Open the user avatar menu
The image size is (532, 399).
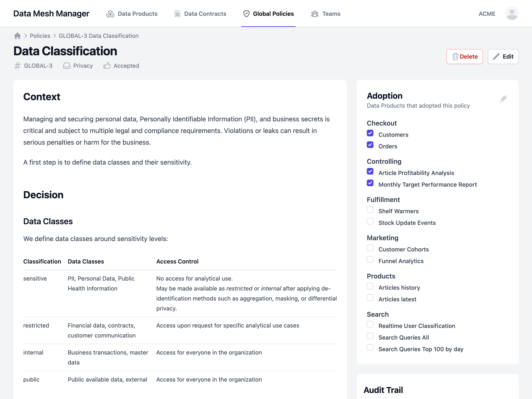click(x=512, y=13)
